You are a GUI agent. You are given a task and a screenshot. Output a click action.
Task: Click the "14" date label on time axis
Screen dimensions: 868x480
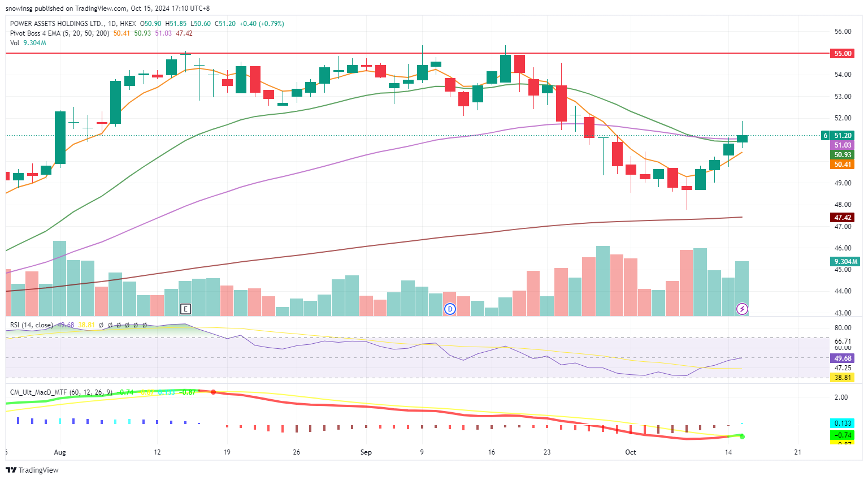pyautogui.click(x=728, y=452)
